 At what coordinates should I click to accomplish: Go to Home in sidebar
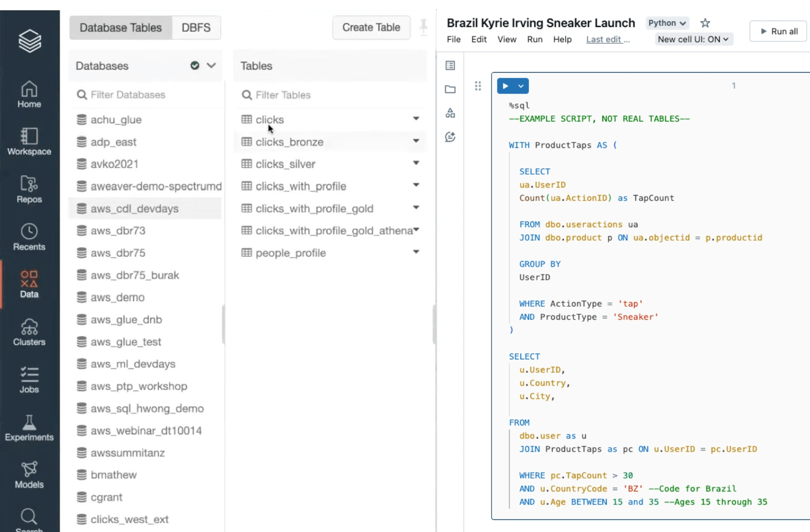coord(29,94)
